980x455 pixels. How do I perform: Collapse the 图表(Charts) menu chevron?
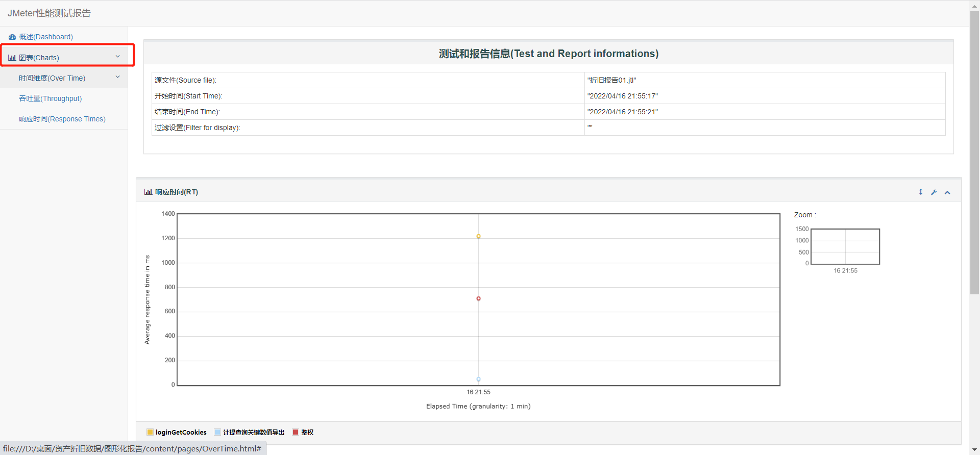(x=117, y=57)
